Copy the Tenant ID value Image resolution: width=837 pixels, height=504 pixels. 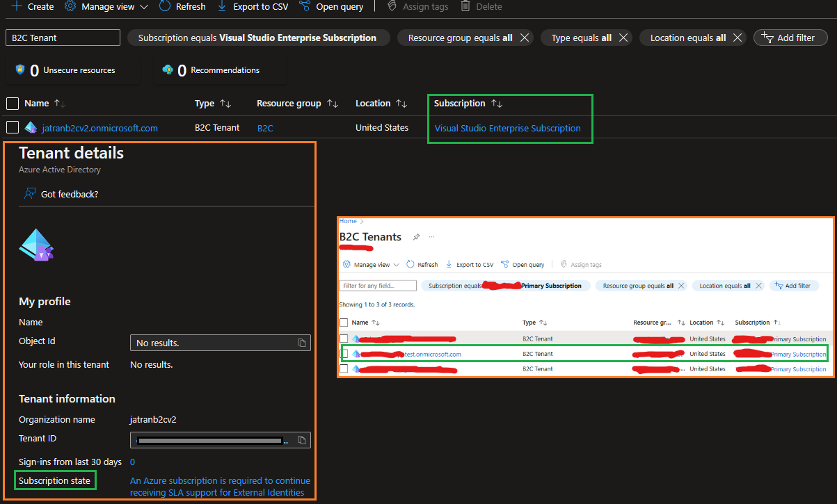pos(301,440)
